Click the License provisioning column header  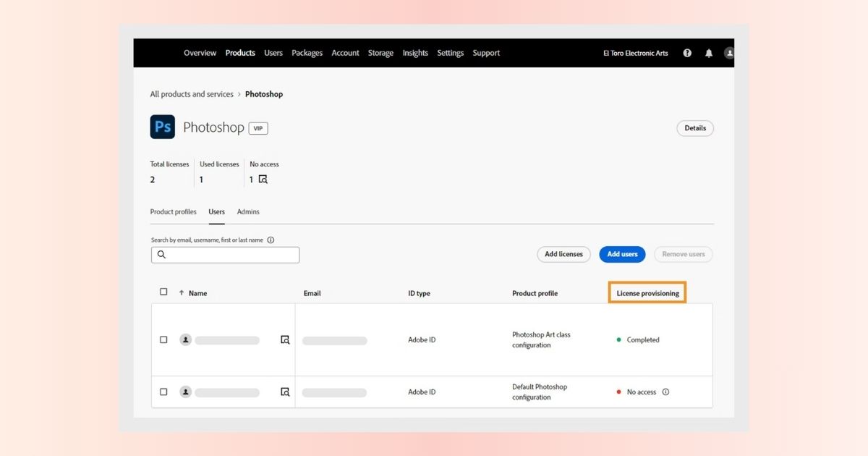tap(647, 293)
